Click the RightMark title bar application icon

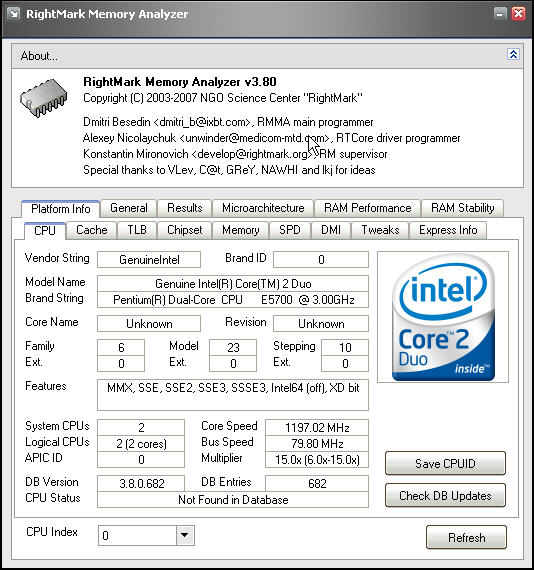click(14, 14)
